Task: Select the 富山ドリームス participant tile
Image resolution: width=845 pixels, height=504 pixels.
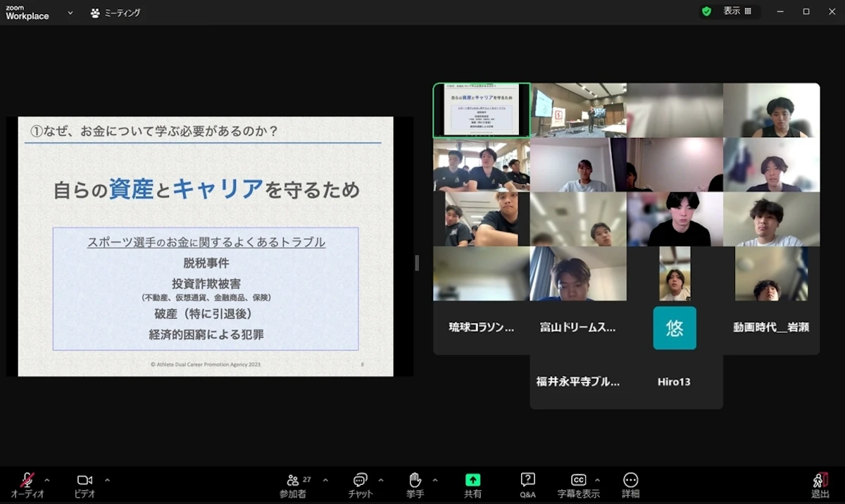Action: 578,327
